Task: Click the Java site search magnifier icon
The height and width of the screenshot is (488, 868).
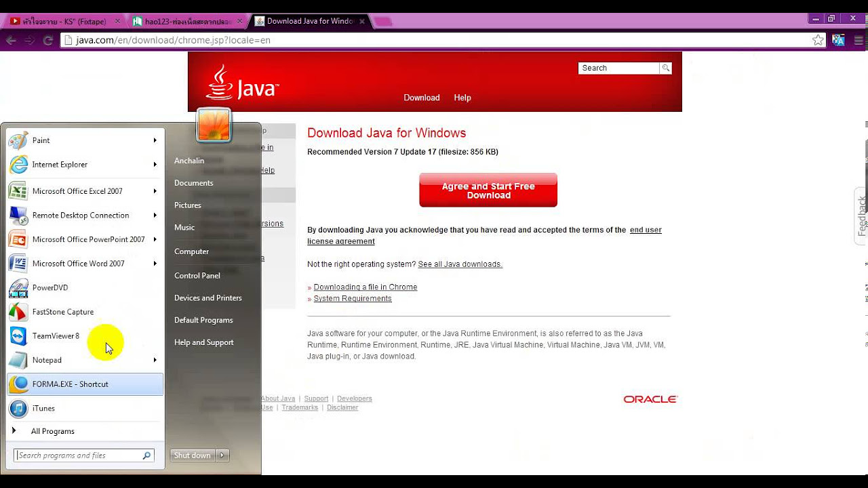Action: click(666, 68)
